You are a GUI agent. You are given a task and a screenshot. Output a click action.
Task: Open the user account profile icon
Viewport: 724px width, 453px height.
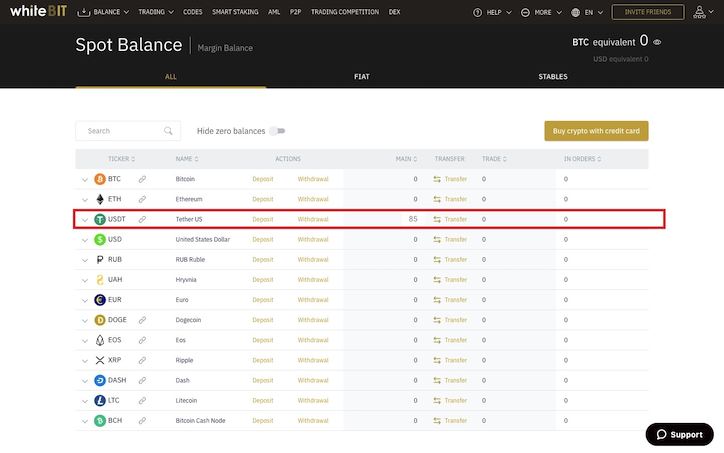point(700,12)
